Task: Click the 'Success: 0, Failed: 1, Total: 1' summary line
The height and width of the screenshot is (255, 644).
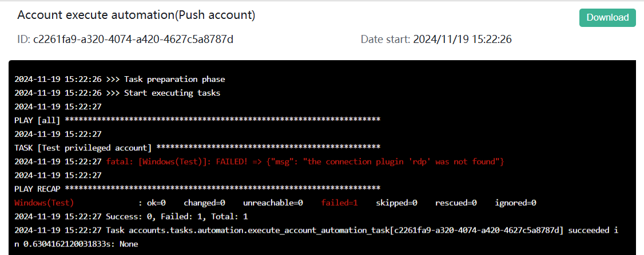Action: [x=131, y=217]
